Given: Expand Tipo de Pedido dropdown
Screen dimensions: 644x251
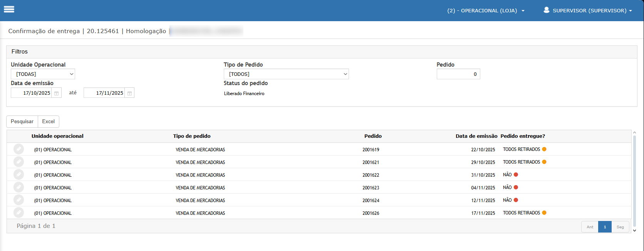Looking at the screenshot, I should pos(286,74).
